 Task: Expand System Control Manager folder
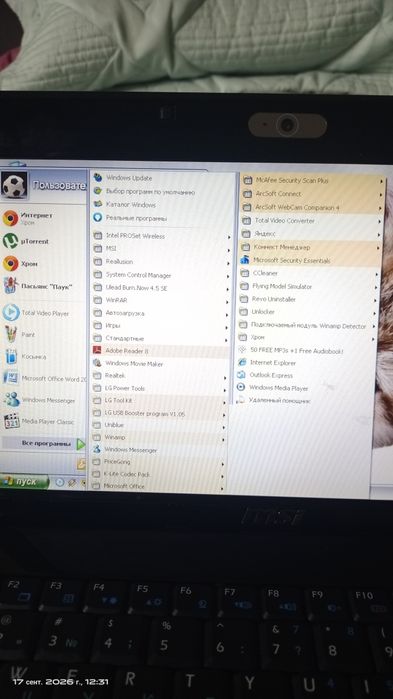point(161,275)
